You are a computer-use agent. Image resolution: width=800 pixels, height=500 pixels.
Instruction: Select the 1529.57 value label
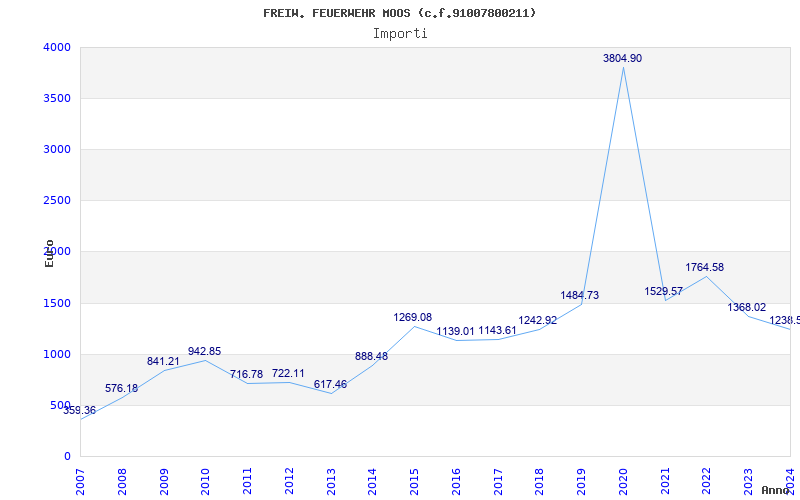click(663, 291)
